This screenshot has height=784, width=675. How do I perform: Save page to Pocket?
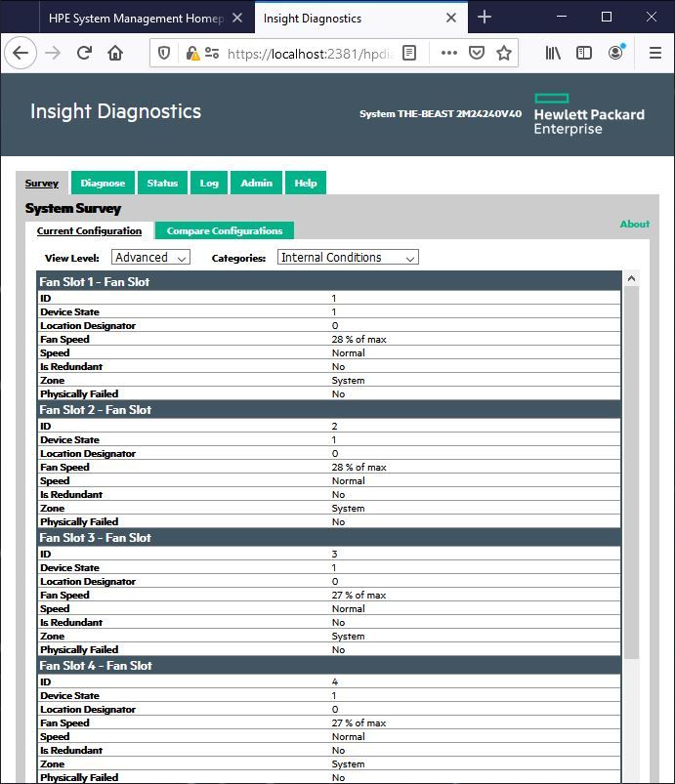click(x=477, y=53)
